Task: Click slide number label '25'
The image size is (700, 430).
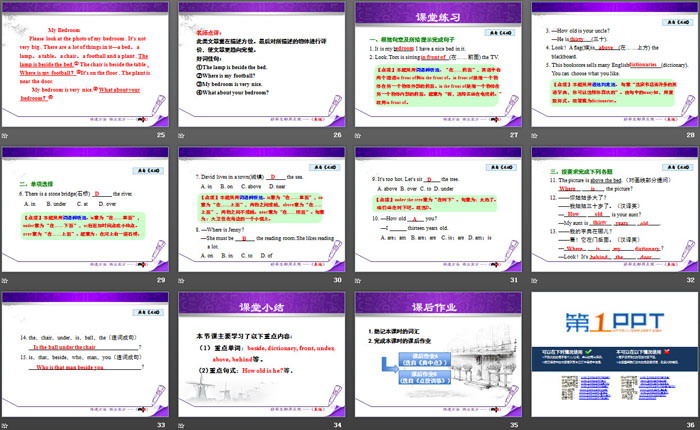Action: (161, 135)
